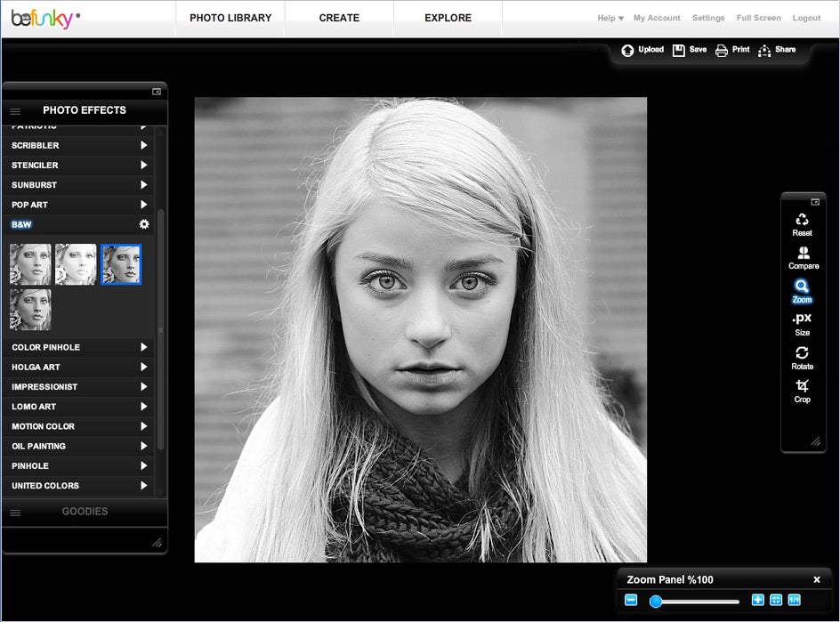
Task: Open B&W effect settings gear
Action: pos(144,224)
